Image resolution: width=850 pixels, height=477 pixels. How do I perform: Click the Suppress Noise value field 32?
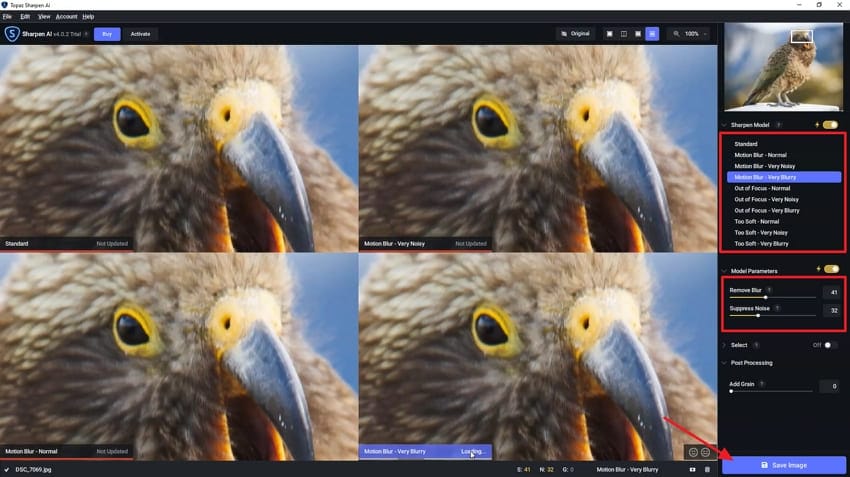pyautogui.click(x=831, y=310)
